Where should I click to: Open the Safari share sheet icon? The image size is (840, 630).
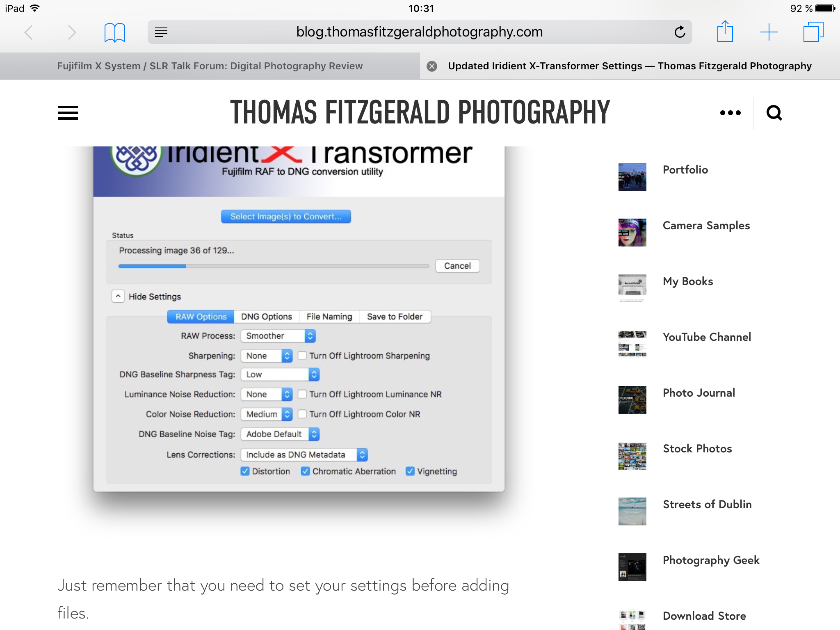(725, 31)
